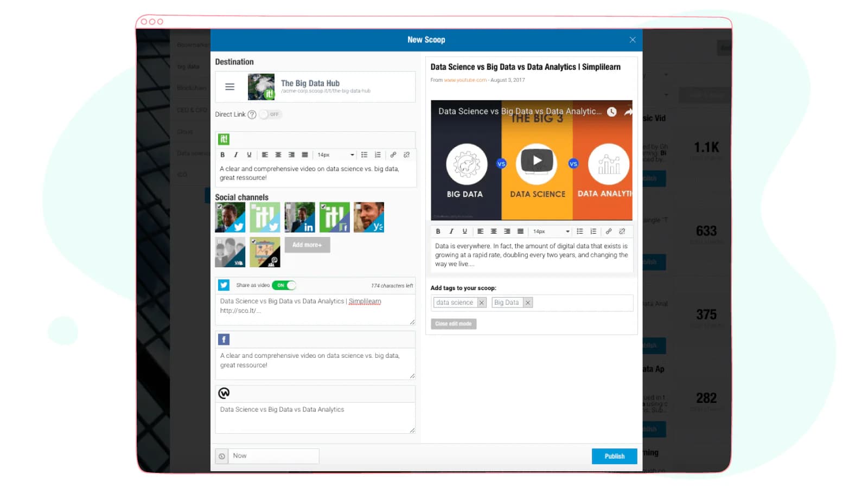Close the New Scoop dialog

(633, 40)
